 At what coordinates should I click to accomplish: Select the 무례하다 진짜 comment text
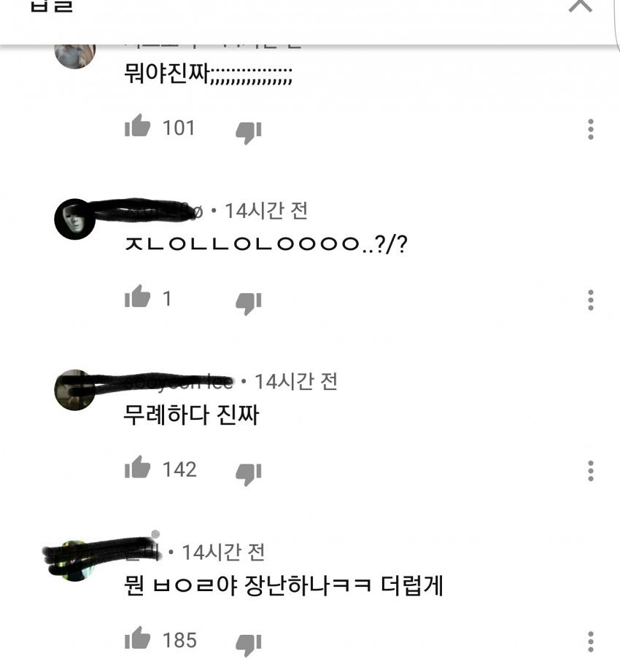coord(191,415)
